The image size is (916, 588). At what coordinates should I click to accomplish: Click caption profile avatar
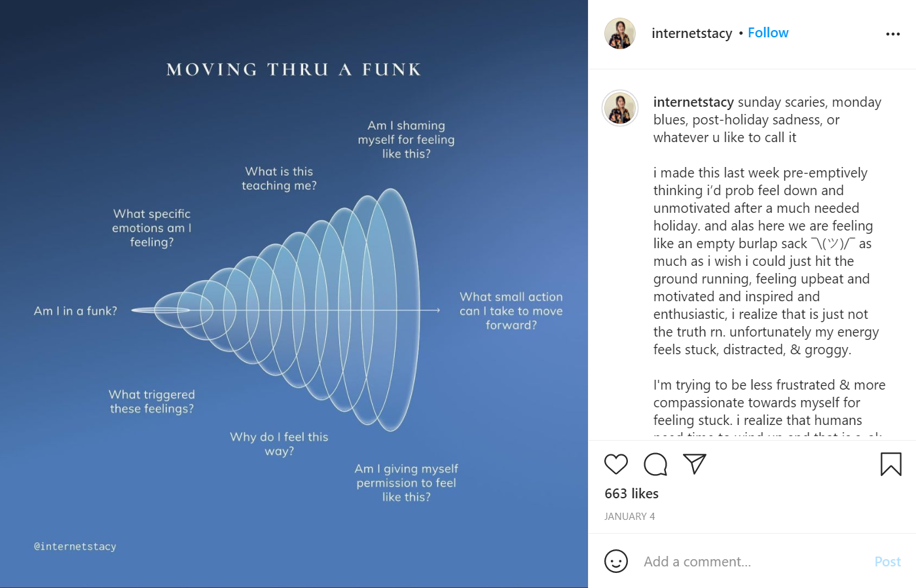619,108
